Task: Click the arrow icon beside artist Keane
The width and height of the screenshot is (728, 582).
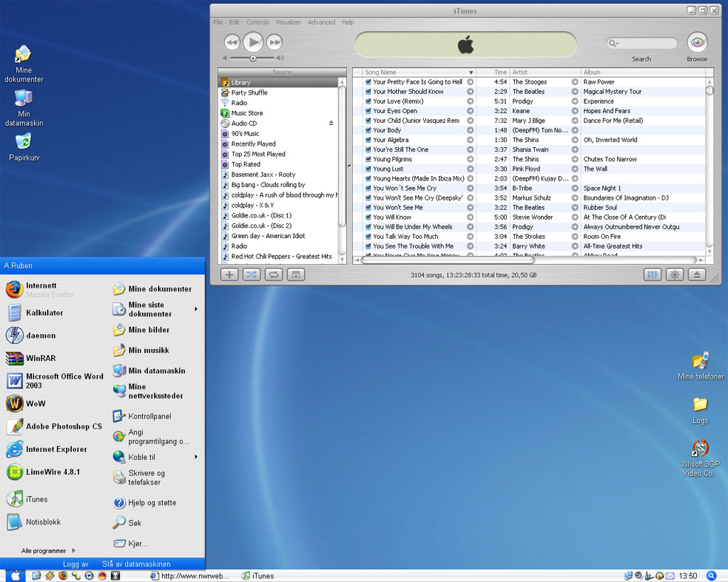Action: (x=574, y=111)
